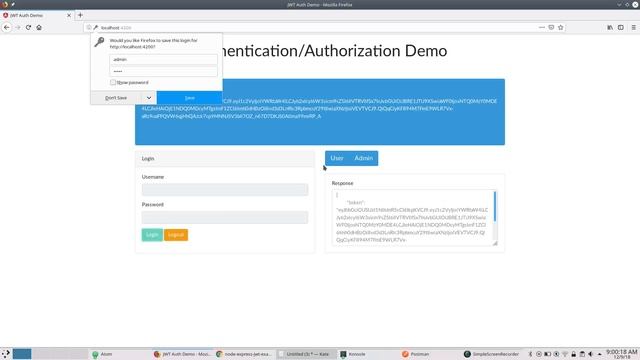
Task: Click the Password input field on login form
Action: 225,217
